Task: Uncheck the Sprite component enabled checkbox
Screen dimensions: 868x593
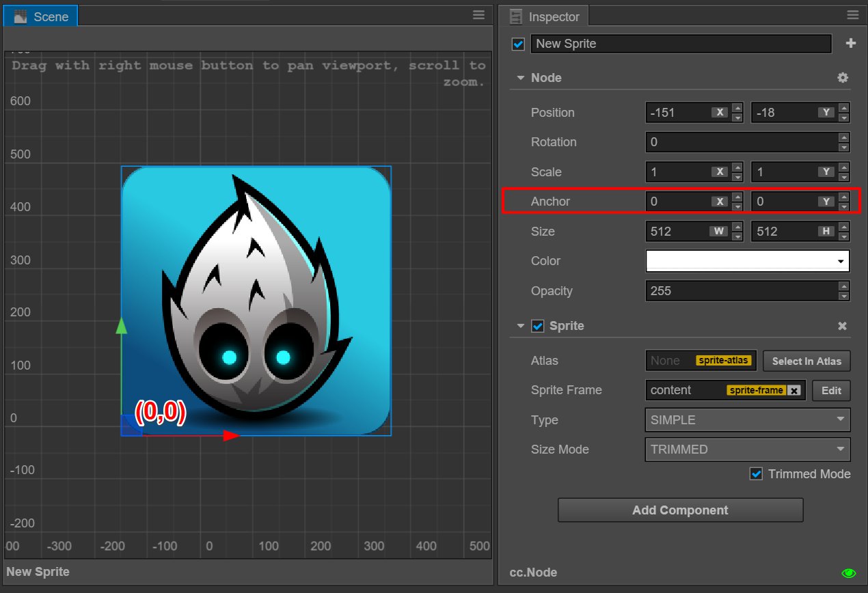Action: pyautogui.click(x=538, y=326)
